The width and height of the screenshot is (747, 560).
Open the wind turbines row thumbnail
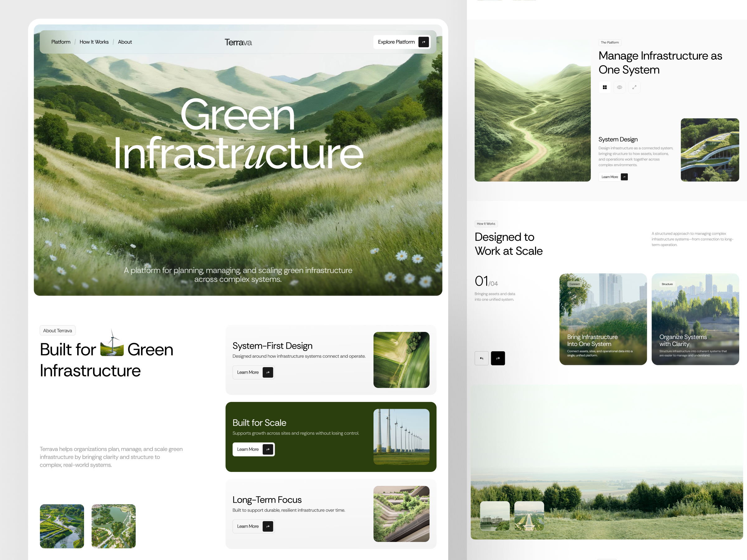pos(401,437)
